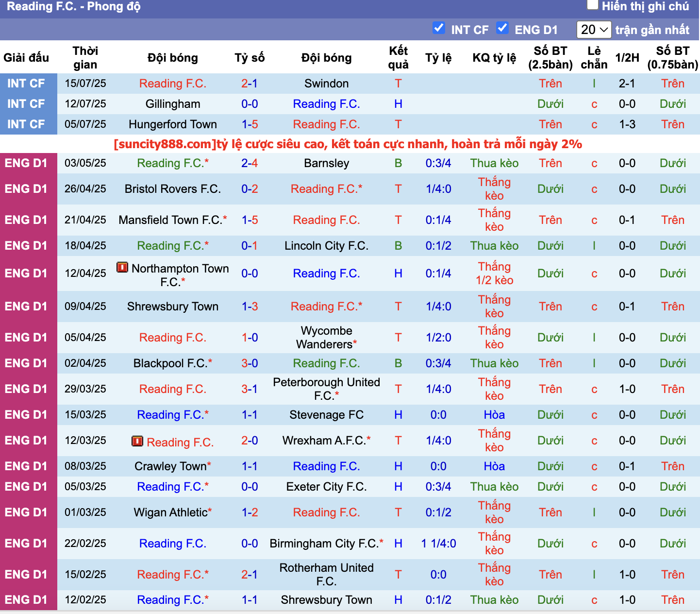Click Reading F.C. in the Shrewsbury Town 09/04/25 row

tap(324, 307)
